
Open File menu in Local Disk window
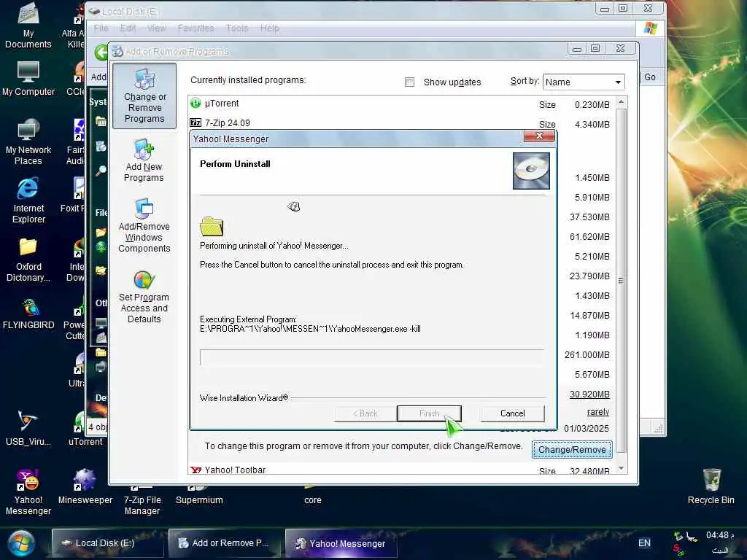(101, 28)
